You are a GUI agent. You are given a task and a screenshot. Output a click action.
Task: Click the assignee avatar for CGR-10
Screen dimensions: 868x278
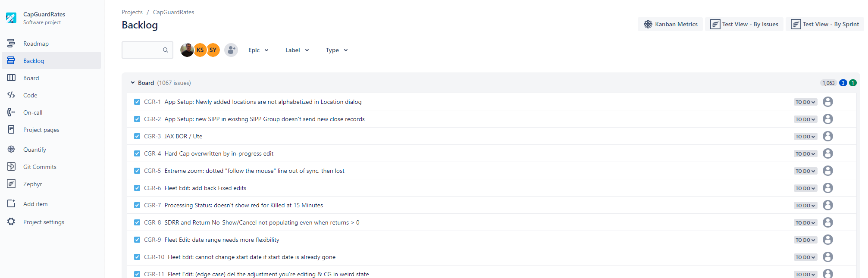pyautogui.click(x=827, y=257)
